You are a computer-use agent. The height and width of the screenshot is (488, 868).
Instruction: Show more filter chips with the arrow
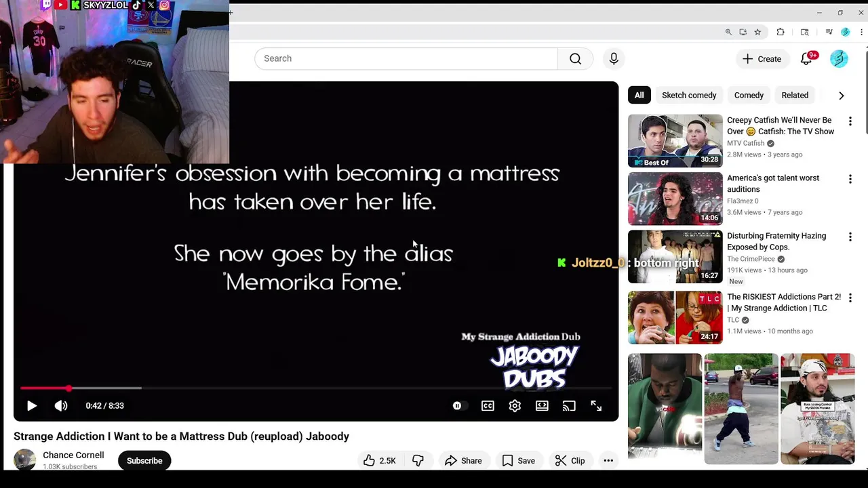click(842, 96)
